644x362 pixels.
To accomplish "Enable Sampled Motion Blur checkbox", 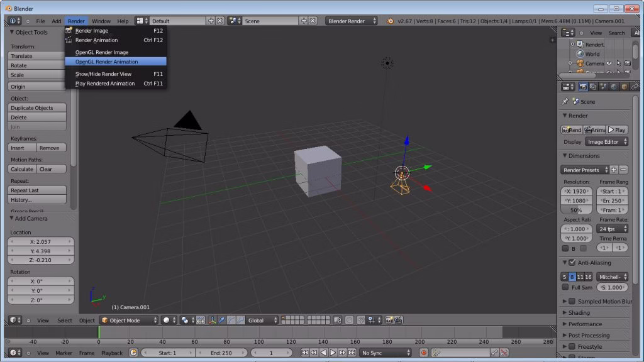I will (x=572, y=301).
